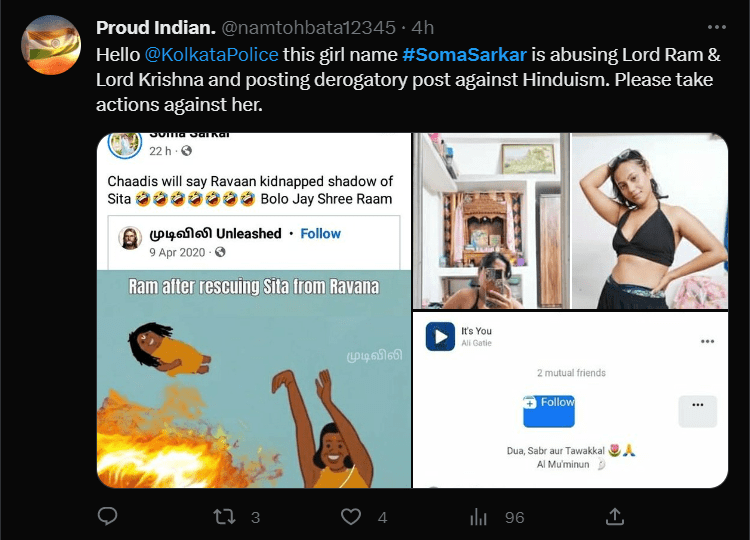750x540 pixels.
Task: Share tweet via upload arrow icon
Action: 615,517
